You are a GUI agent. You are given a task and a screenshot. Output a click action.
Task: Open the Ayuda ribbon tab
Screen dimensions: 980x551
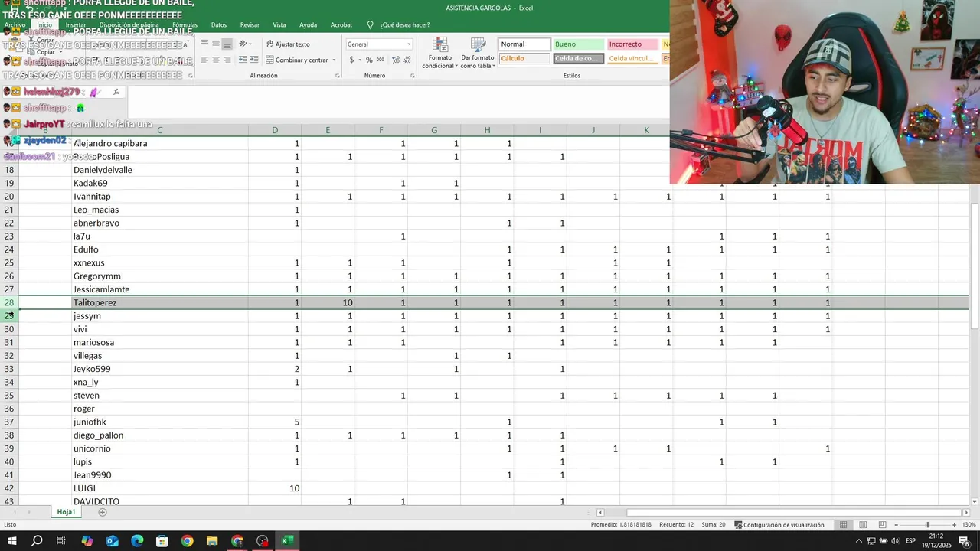click(x=308, y=25)
